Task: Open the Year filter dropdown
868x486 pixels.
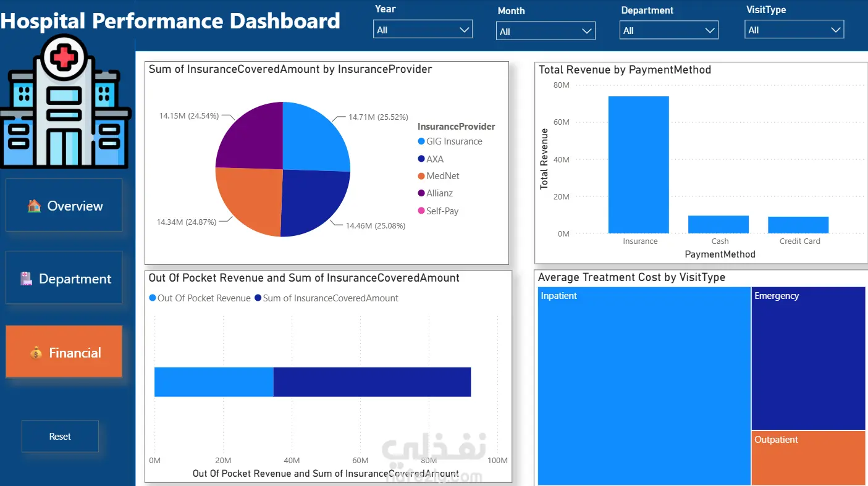Action: click(423, 30)
